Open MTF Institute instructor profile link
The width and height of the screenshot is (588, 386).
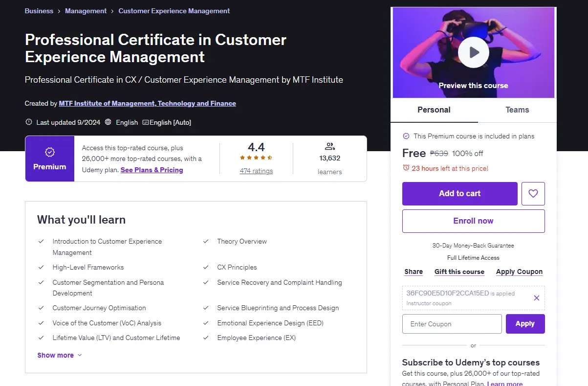coord(147,103)
